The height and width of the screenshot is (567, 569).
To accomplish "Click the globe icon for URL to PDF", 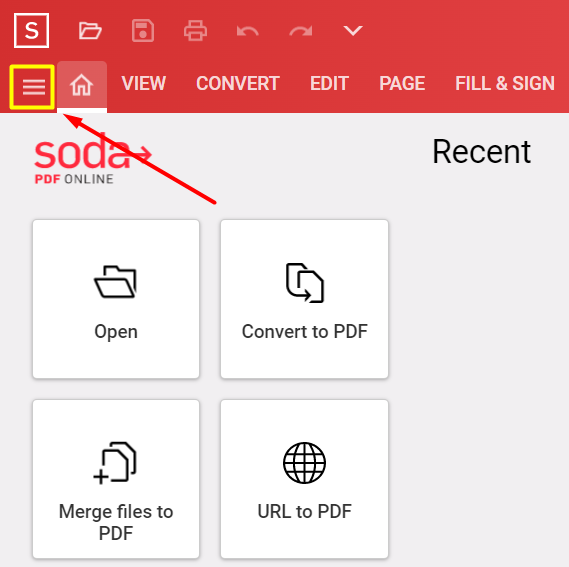I will [304, 463].
